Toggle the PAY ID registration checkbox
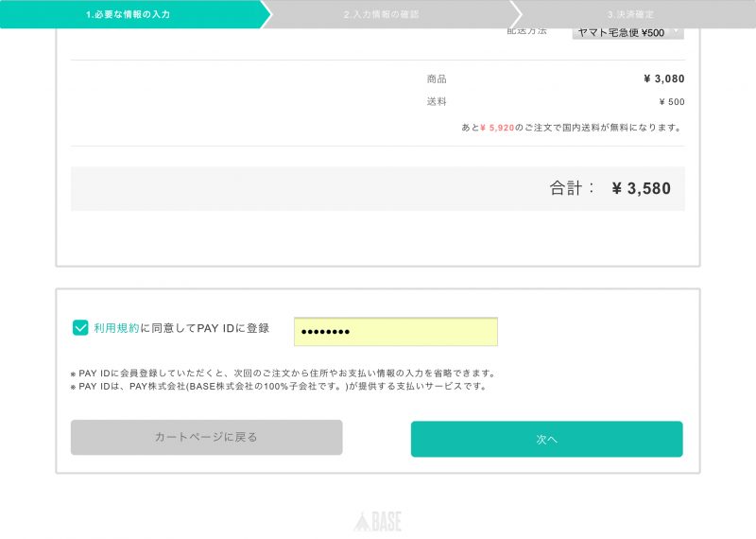The height and width of the screenshot is (539, 756). tap(80, 328)
